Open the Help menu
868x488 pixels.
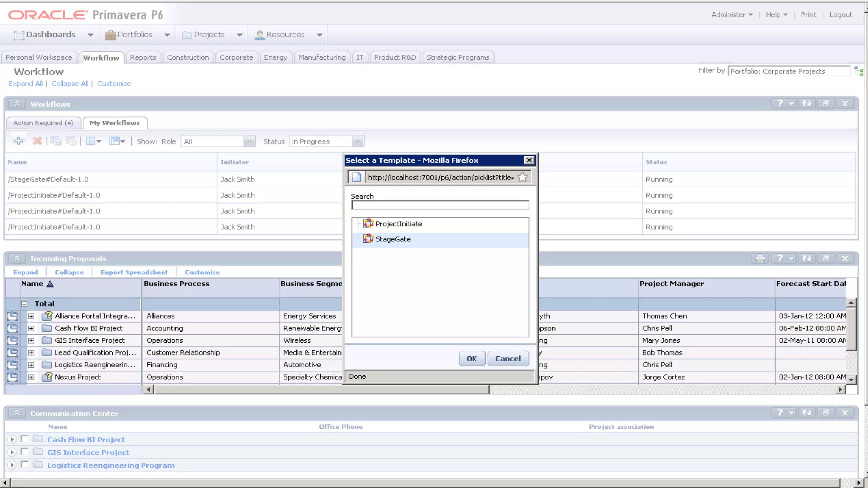(x=776, y=14)
